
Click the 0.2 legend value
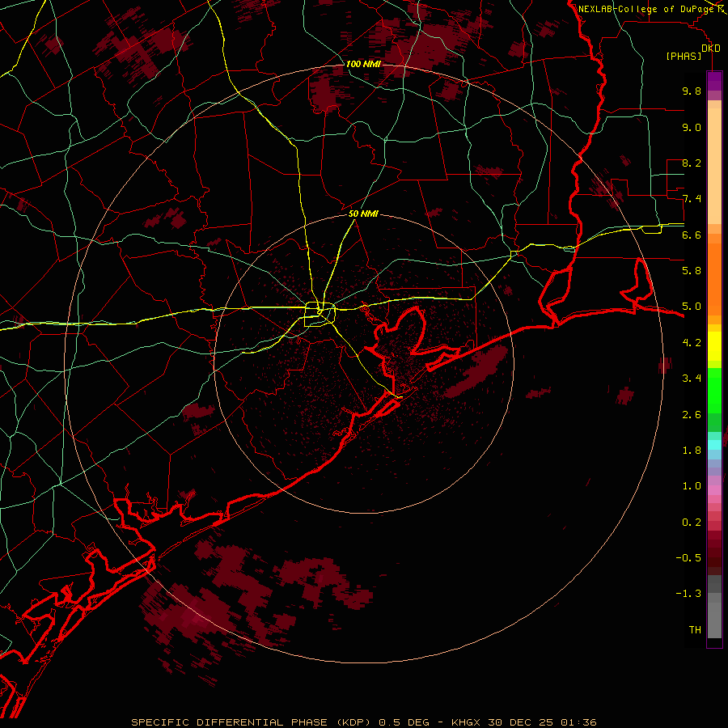click(692, 523)
